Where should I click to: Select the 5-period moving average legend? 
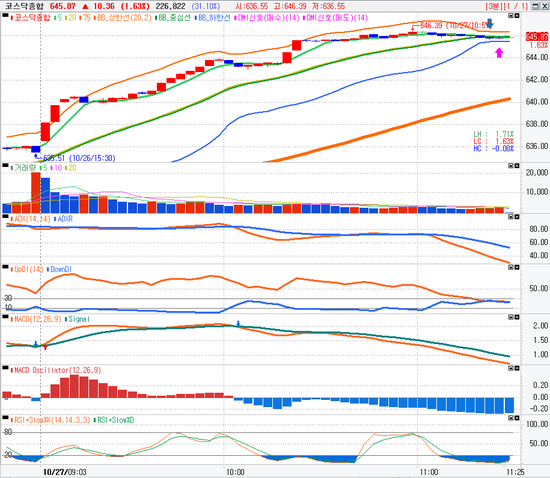point(58,18)
